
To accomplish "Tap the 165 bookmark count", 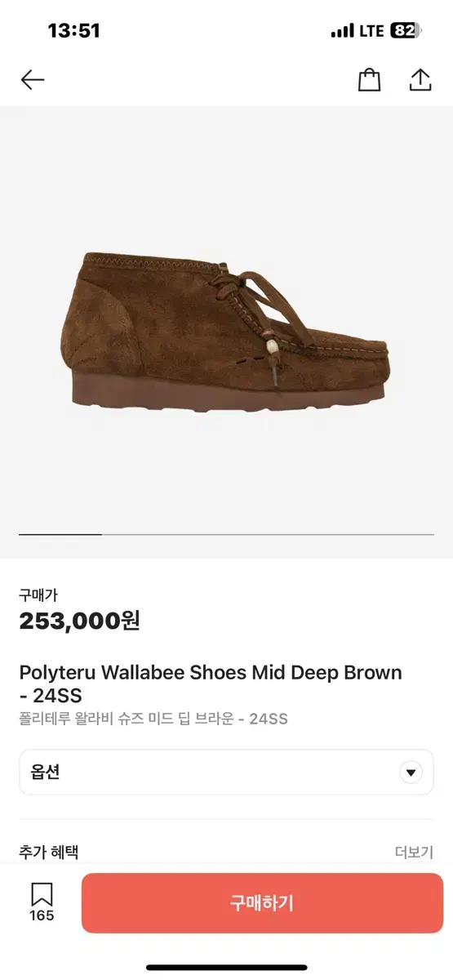I will point(42,915).
